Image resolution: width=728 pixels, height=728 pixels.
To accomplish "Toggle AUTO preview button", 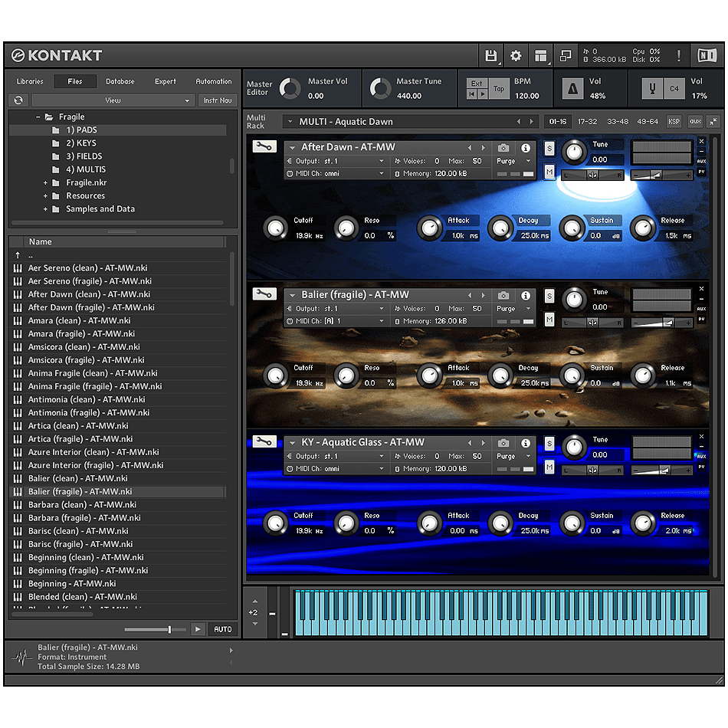I will [222, 629].
